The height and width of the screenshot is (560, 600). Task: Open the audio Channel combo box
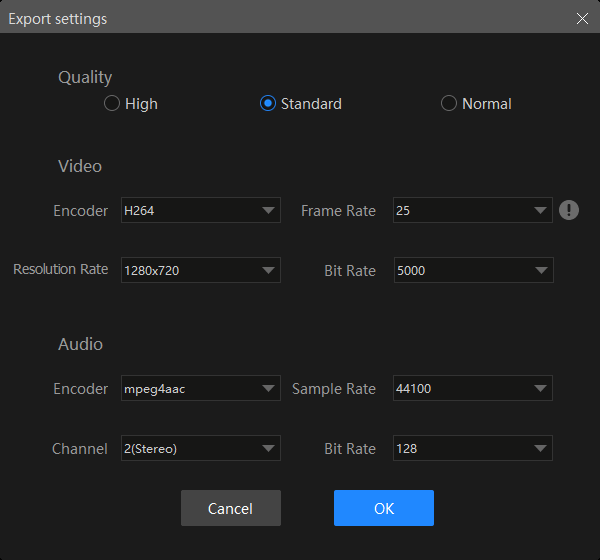click(200, 449)
